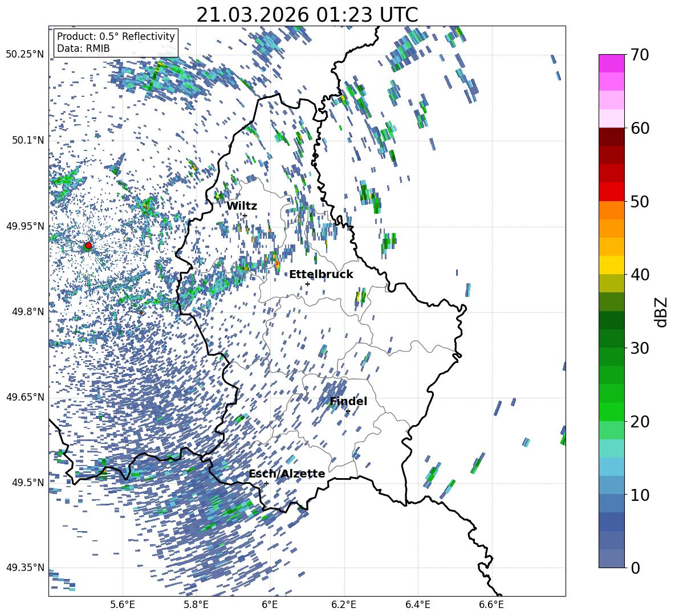Pick the top magenta colorbar segment
675x616 pixels.
pyautogui.click(x=612, y=63)
